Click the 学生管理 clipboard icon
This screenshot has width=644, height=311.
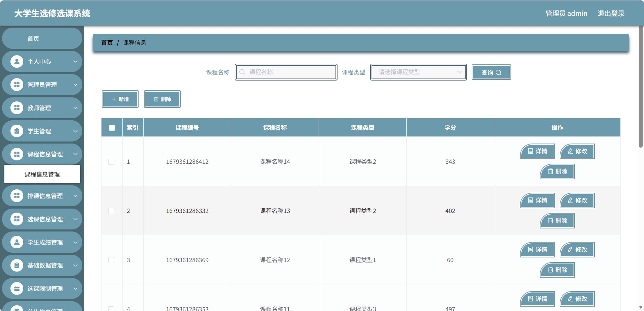pyautogui.click(x=17, y=131)
